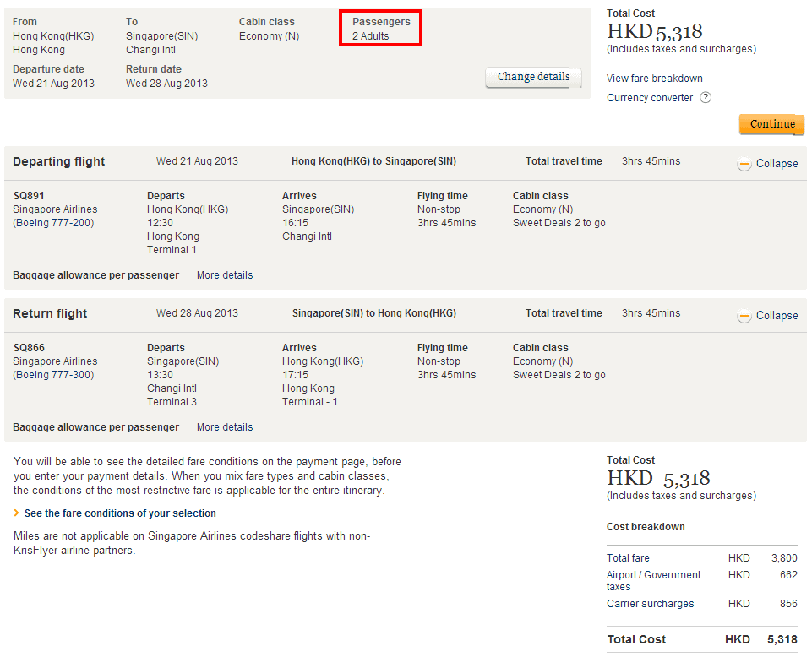Click the orange arrow beside fare conditions

coord(17,513)
